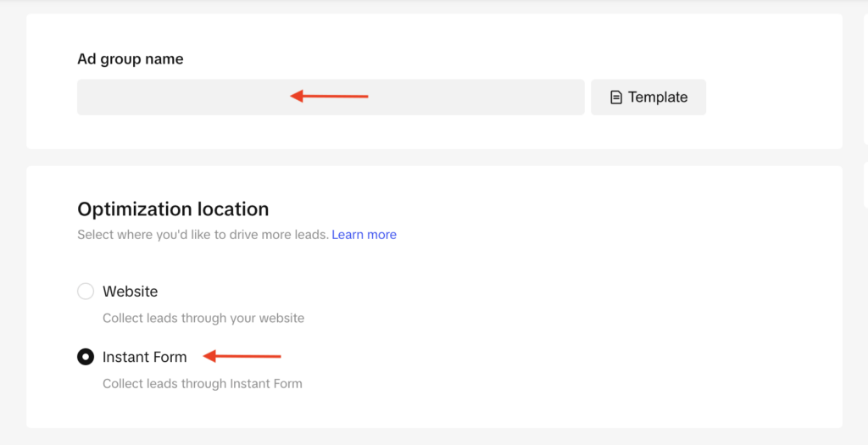Viewport: 868px width, 445px height.
Task: Click the document icon in the Template button
Action: (x=616, y=97)
